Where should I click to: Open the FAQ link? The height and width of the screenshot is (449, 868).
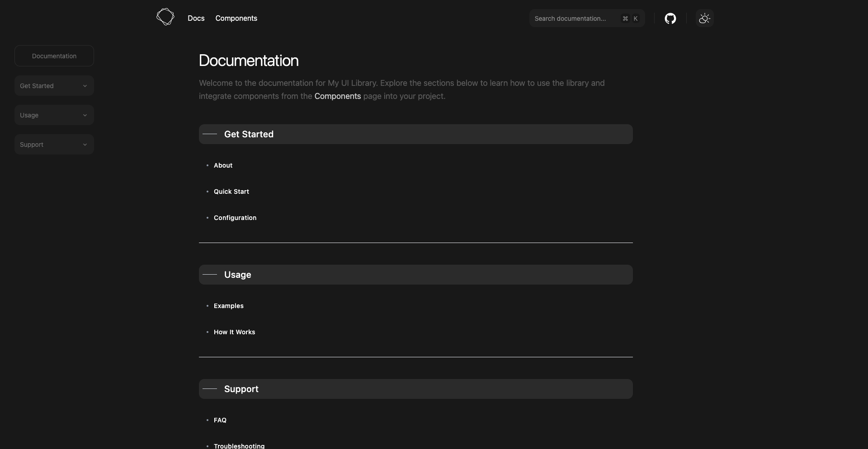[x=220, y=420]
